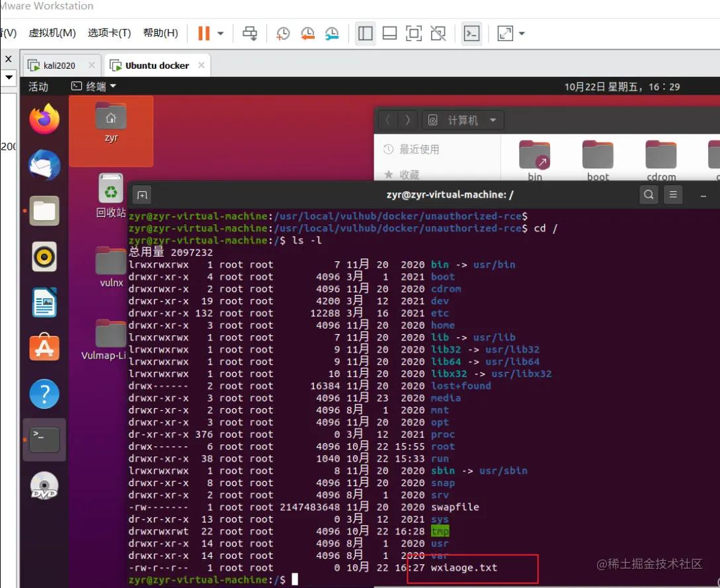Expand the library panel dropdown arrow
The image size is (720, 588).
point(9,77)
